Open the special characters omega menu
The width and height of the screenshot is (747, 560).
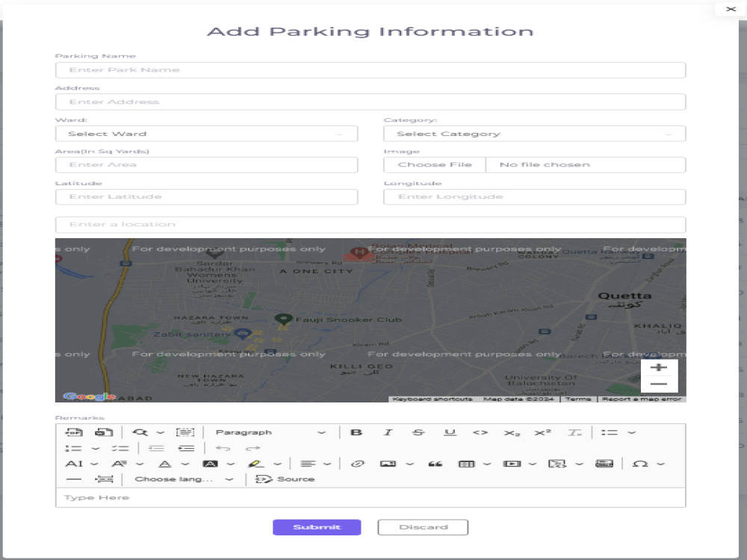[648, 464]
